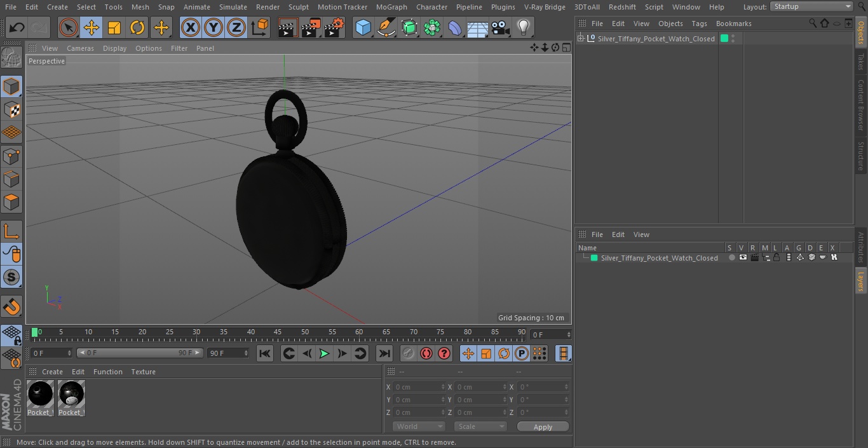868x448 pixels.
Task: Open Layer Manager View menu
Action: 641,234
